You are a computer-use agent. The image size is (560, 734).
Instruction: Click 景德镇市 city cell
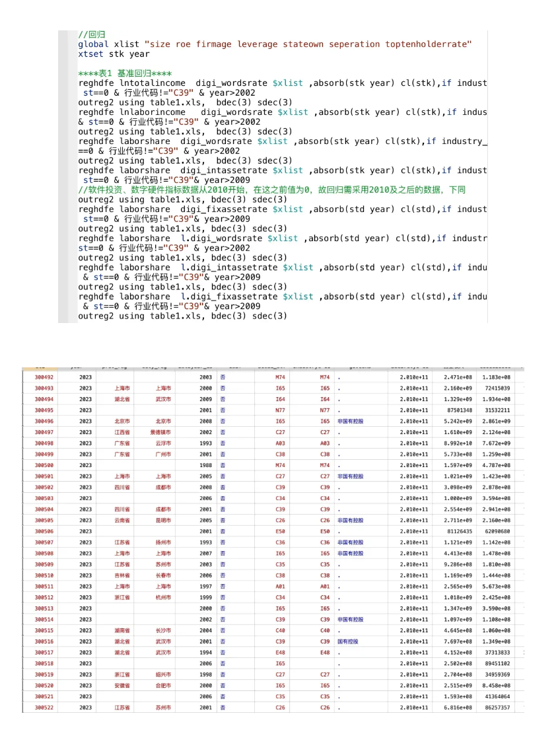[160, 433]
